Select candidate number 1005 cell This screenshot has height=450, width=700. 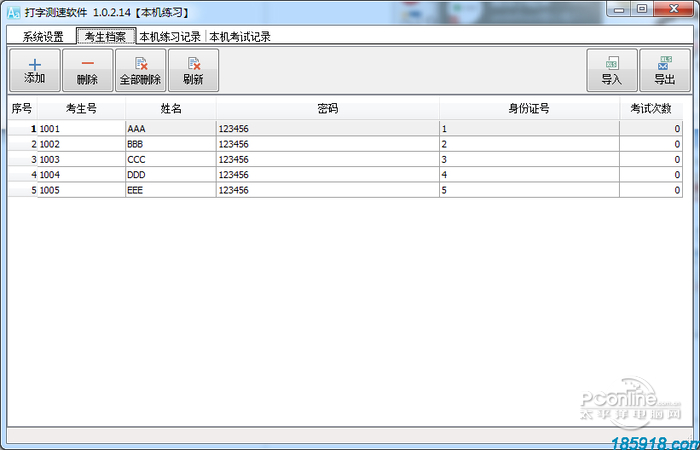pyautogui.click(x=81, y=190)
